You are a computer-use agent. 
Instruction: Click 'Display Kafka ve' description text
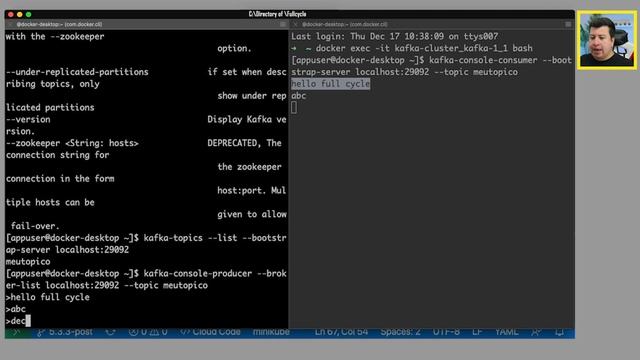tap(247, 120)
